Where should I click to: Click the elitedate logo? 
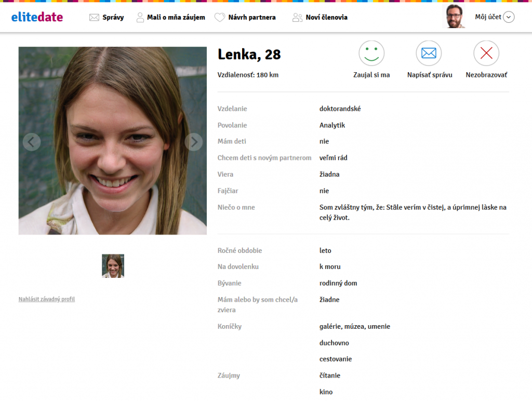point(37,17)
